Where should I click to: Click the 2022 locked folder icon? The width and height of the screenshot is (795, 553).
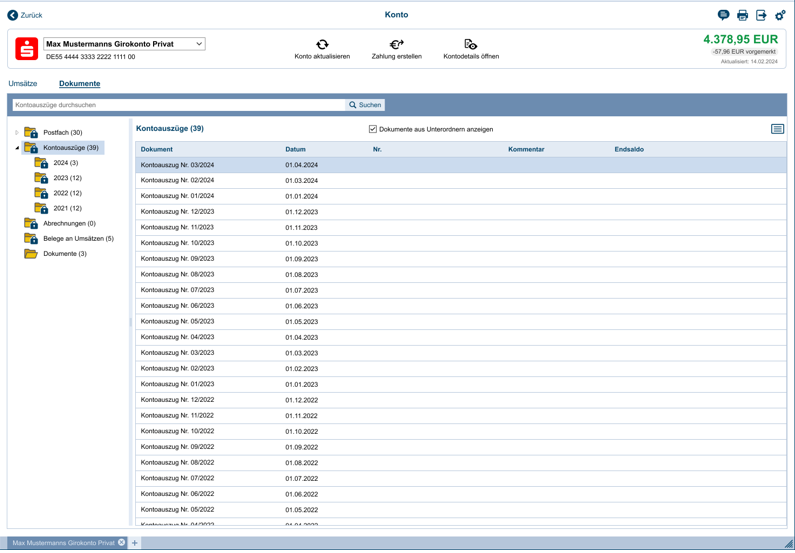(41, 193)
